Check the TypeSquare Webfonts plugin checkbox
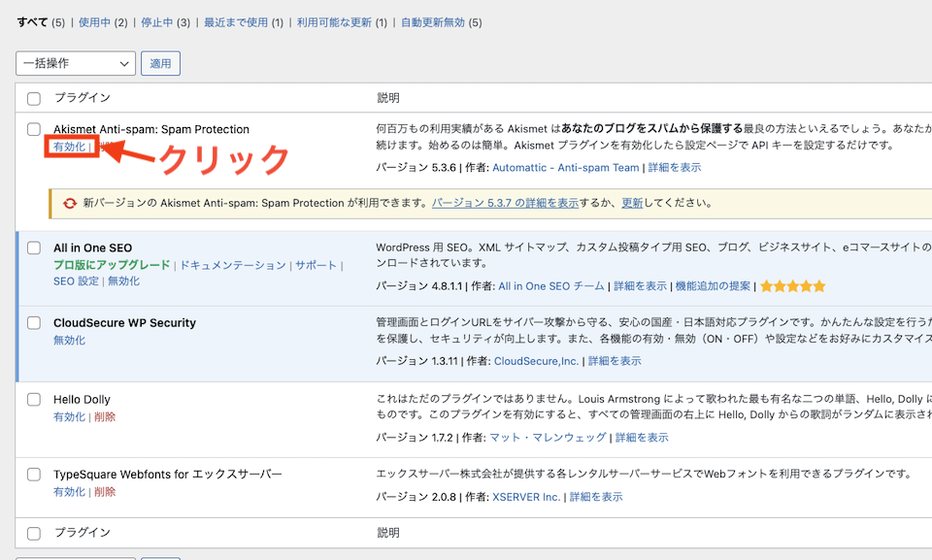This screenshot has width=932, height=560. 34,475
